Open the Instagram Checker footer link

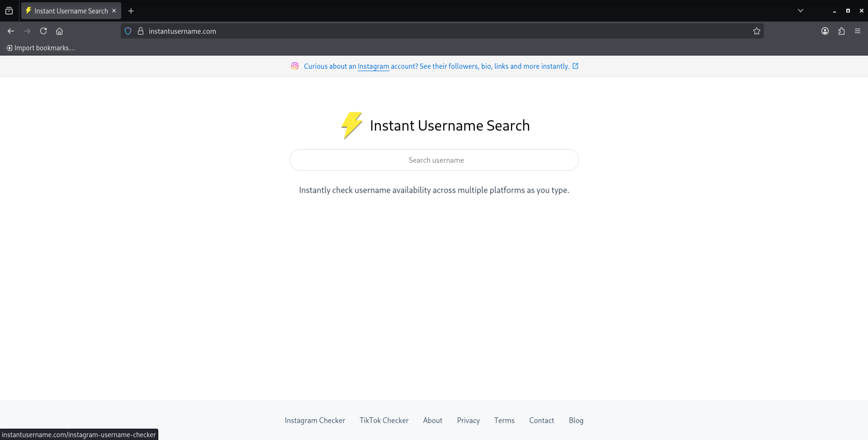point(315,421)
